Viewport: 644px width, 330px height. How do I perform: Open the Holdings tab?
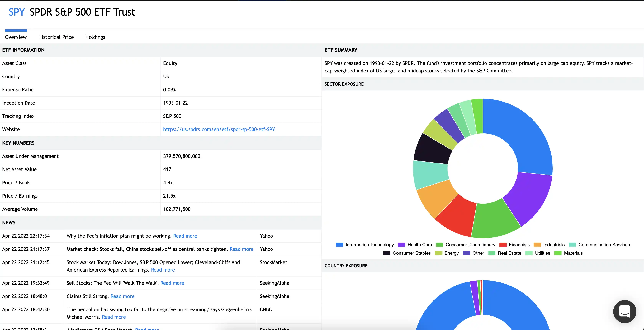95,37
